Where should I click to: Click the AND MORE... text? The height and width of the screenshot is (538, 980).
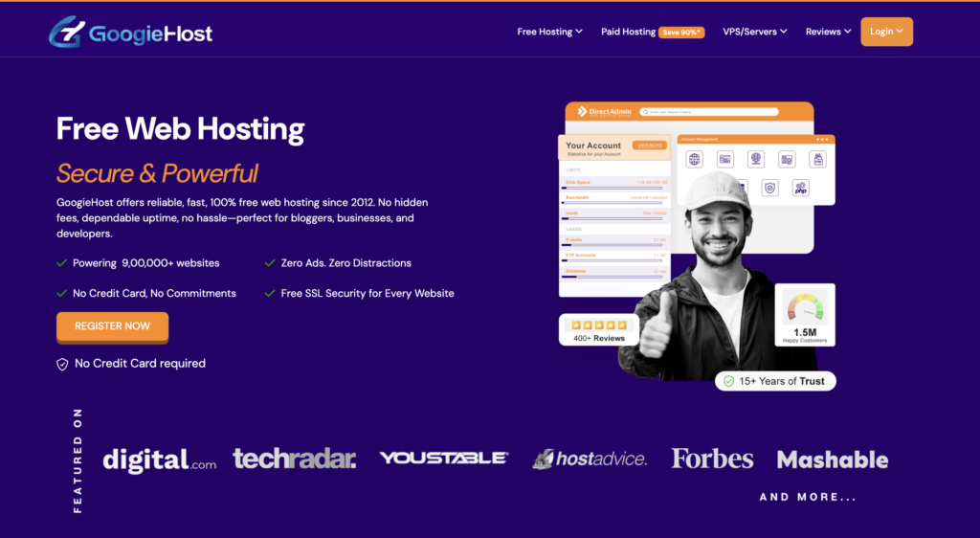click(808, 498)
